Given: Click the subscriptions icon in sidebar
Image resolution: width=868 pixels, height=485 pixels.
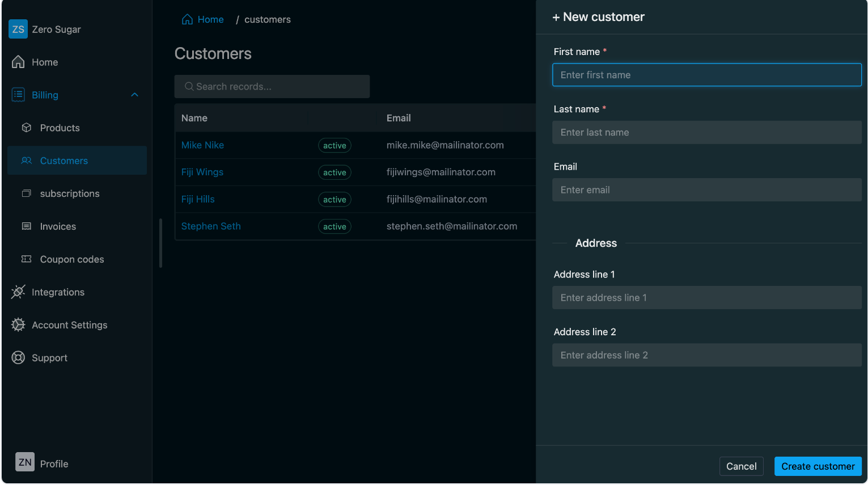Looking at the screenshot, I should tap(27, 193).
